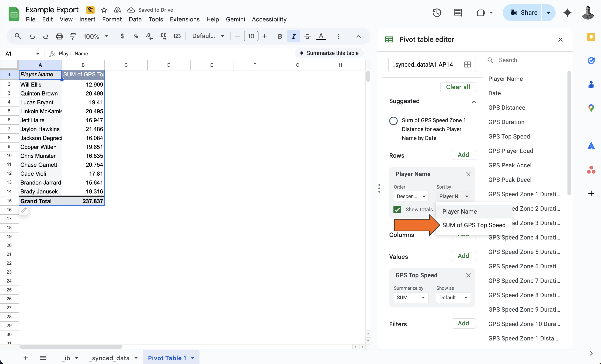Open the Data menu
The image size is (601, 364).
pyautogui.click(x=135, y=19)
